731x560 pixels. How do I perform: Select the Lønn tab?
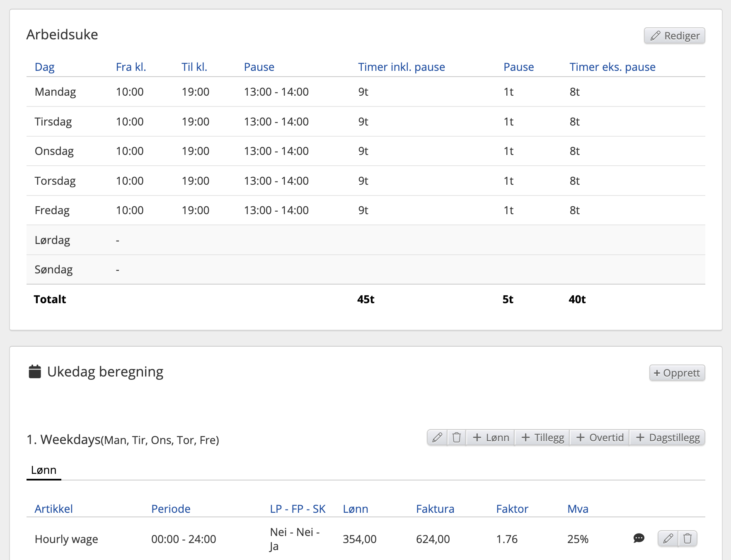point(44,470)
